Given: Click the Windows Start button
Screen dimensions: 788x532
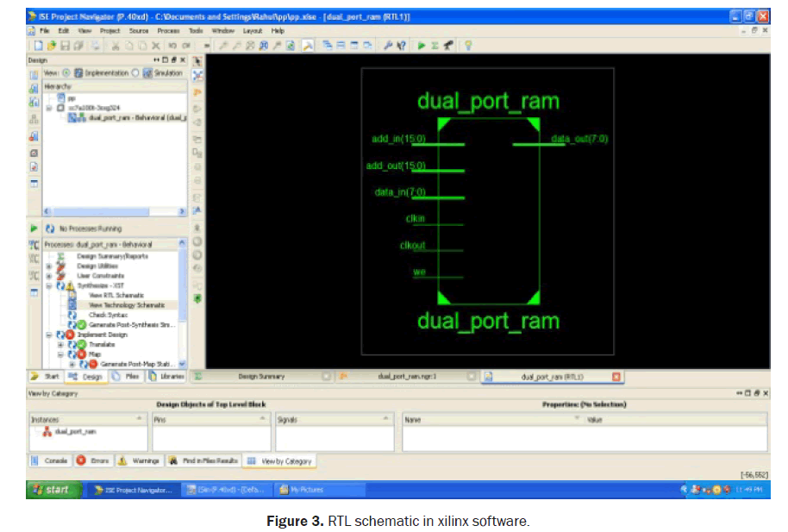Looking at the screenshot, I should click(x=52, y=490).
